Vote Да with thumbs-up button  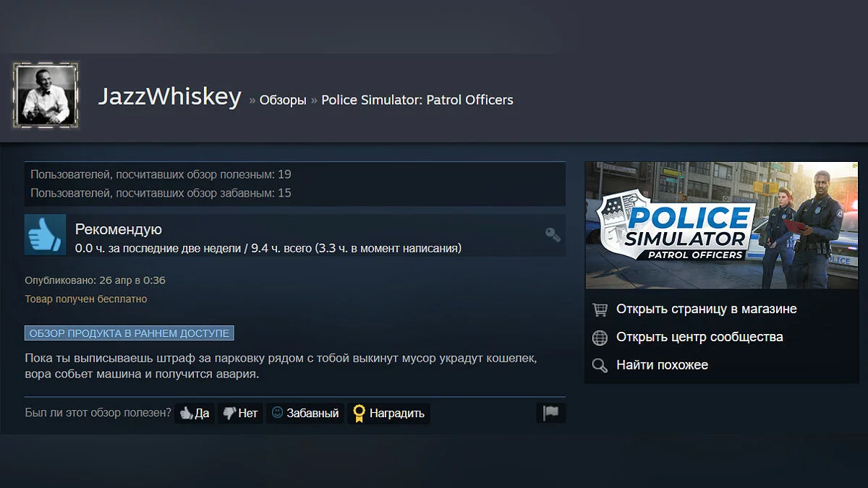[195, 414]
